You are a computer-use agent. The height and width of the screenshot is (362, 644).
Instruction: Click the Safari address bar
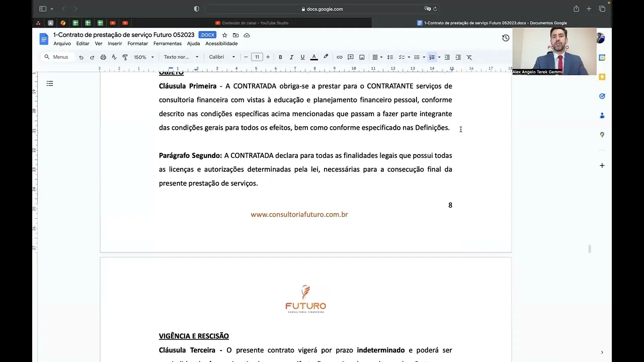pyautogui.click(x=322, y=9)
